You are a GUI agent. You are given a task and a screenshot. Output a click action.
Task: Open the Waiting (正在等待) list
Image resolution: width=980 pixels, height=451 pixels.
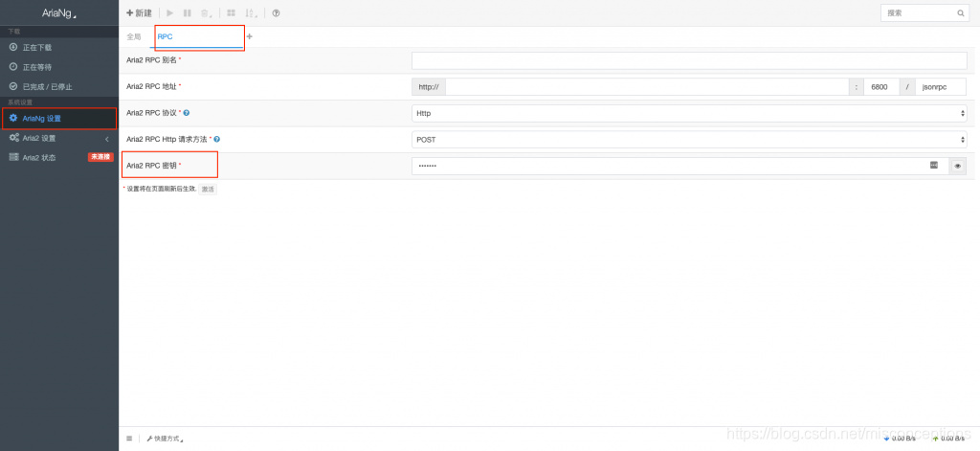coord(59,67)
